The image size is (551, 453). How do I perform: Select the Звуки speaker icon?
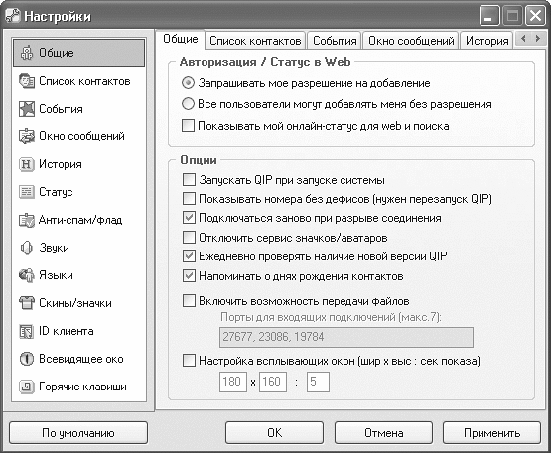pyautogui.click(x=27, y=248)
